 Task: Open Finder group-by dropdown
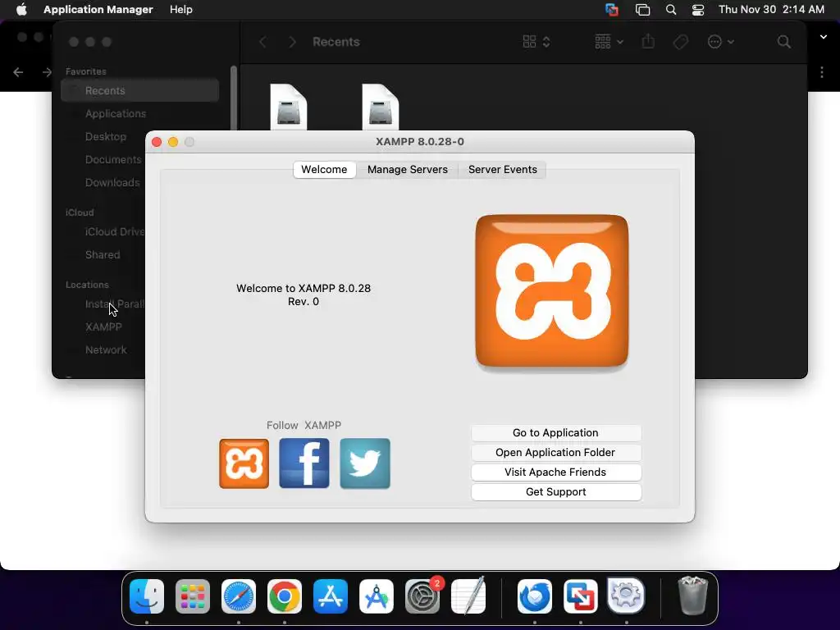[x=609, y=42]
